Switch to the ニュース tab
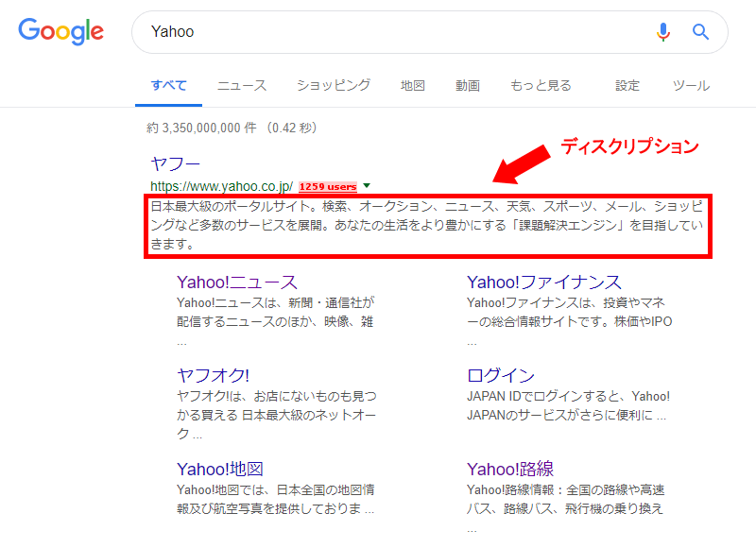Screen dimensions: 756x548 click(x=242, y=86)
